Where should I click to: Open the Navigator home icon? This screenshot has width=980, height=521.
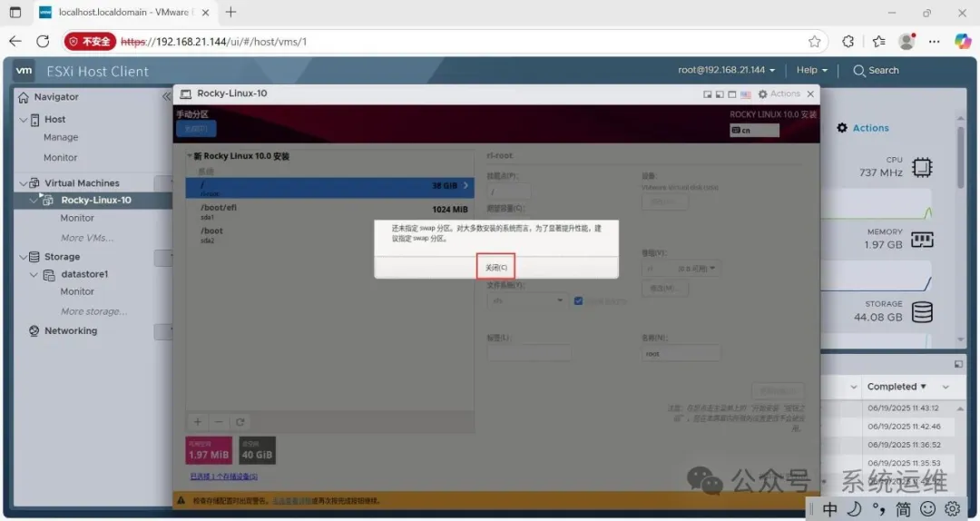tap(24, 97)
